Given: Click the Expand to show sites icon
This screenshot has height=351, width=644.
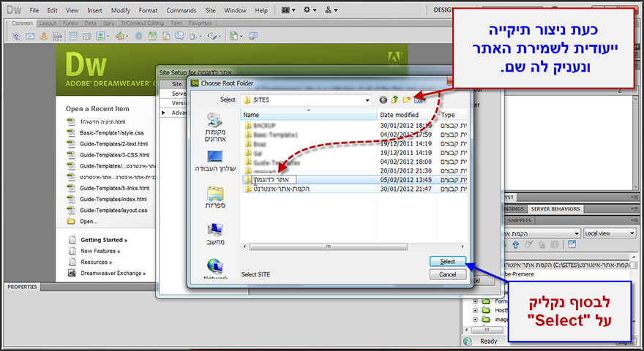Looking at the screenshot, I should [x=572, y=245].
